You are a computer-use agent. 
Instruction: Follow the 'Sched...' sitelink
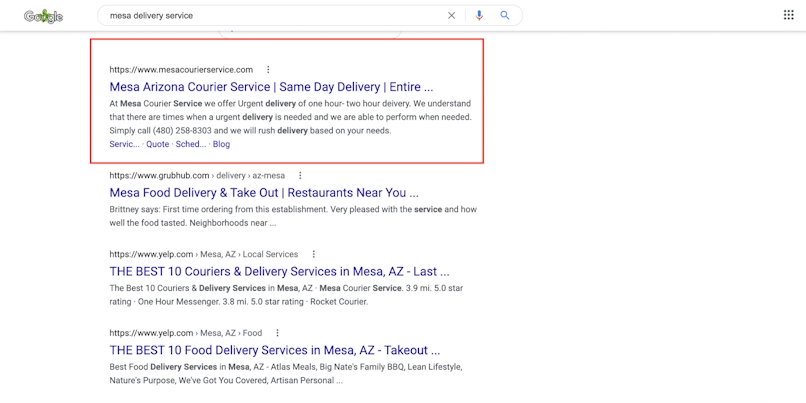coord(191,144)
